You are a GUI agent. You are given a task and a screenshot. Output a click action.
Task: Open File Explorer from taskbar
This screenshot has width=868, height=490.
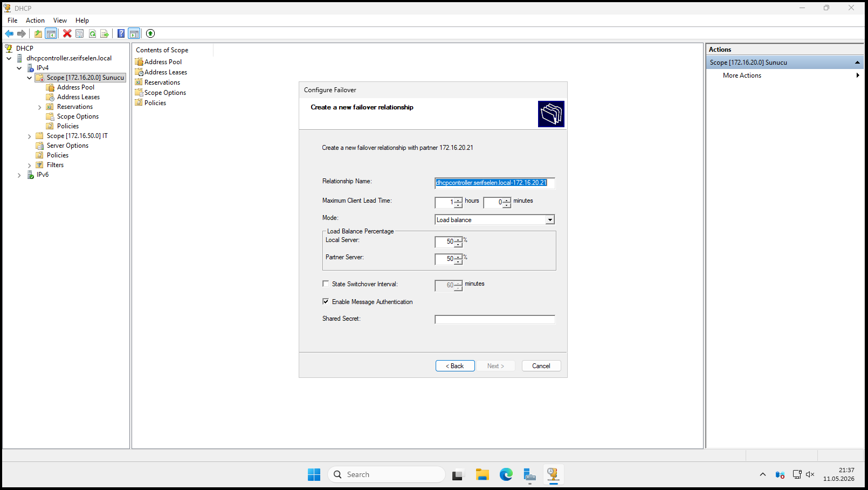click(482, 474)
